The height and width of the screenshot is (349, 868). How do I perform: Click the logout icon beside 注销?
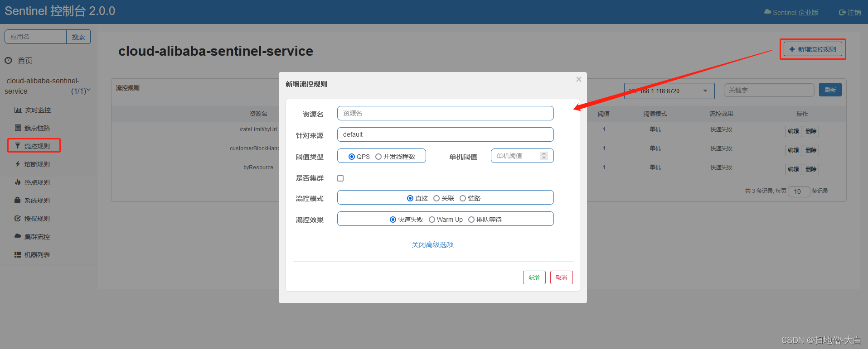(x=842, y=13)
